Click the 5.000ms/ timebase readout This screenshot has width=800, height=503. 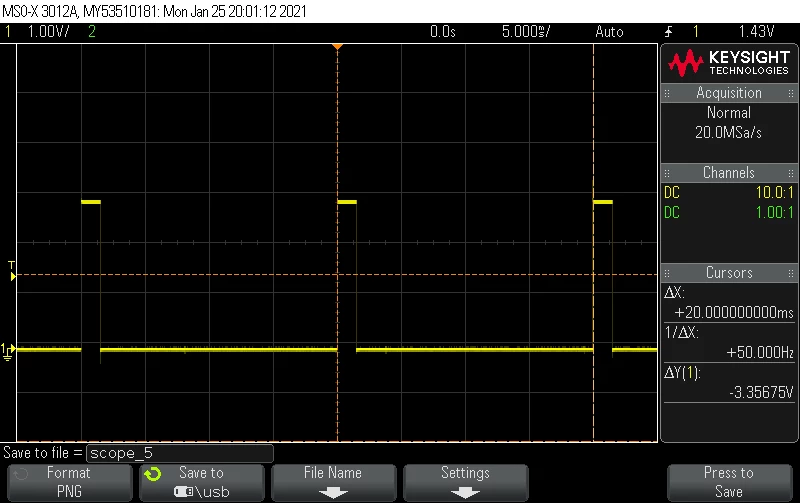(x=526, y=32)
